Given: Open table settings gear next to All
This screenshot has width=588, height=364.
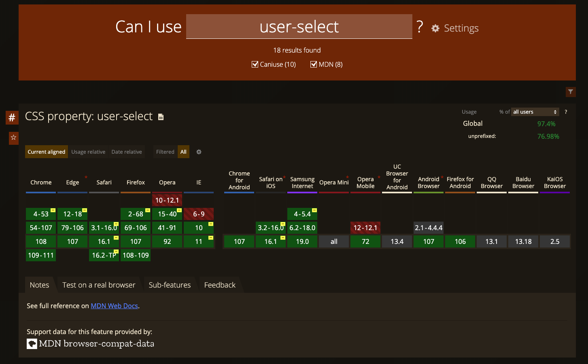Looking at the screenshot, I should pos(199,152).
